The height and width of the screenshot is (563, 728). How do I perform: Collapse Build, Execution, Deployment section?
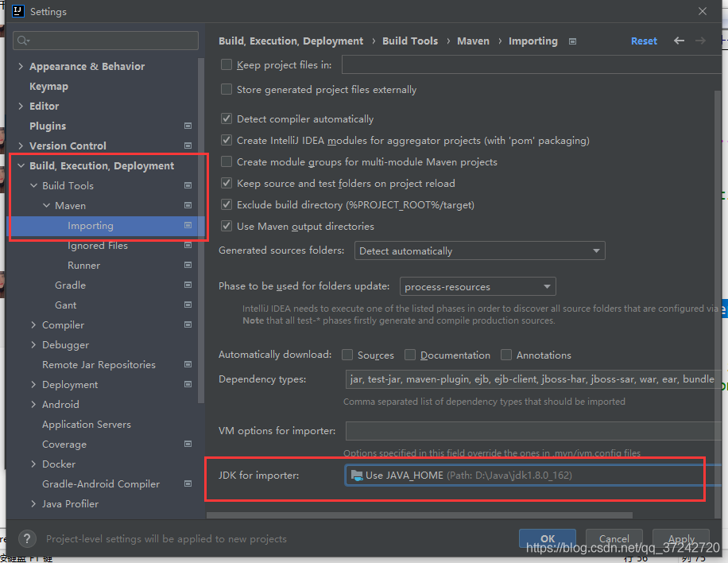pyautogui.click(x=21, y=165)
